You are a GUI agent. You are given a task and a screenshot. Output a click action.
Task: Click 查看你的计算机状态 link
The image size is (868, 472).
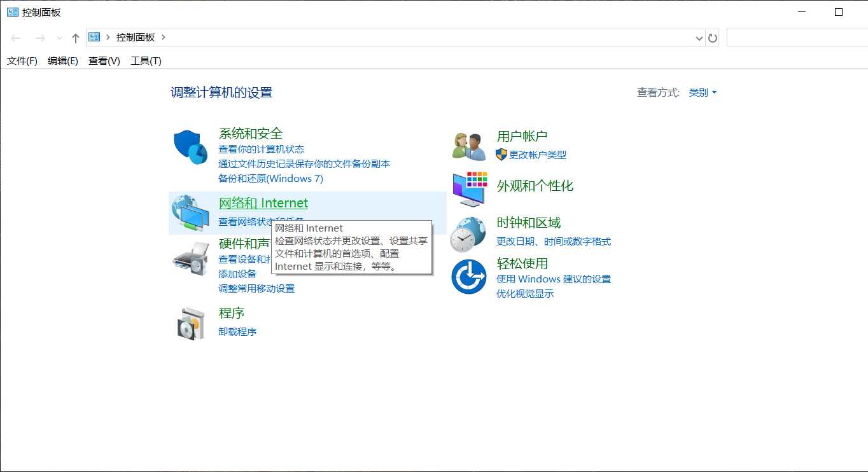click(262, 149)
